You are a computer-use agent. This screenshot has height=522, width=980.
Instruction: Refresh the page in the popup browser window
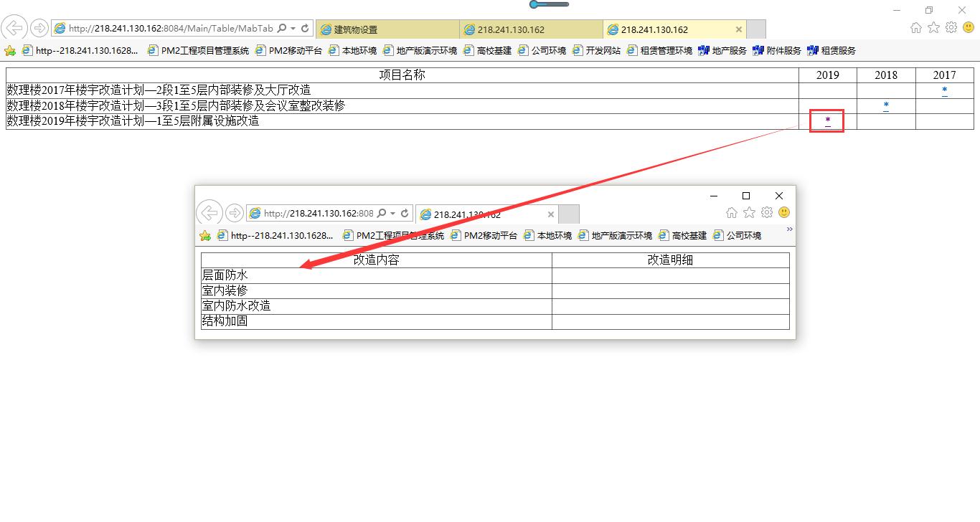(x=405, y=214)
